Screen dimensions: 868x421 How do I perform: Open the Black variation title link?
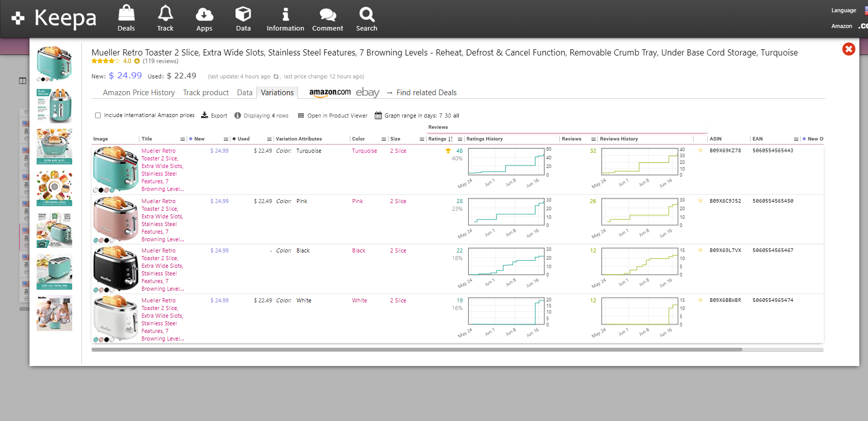pos(163,270)
